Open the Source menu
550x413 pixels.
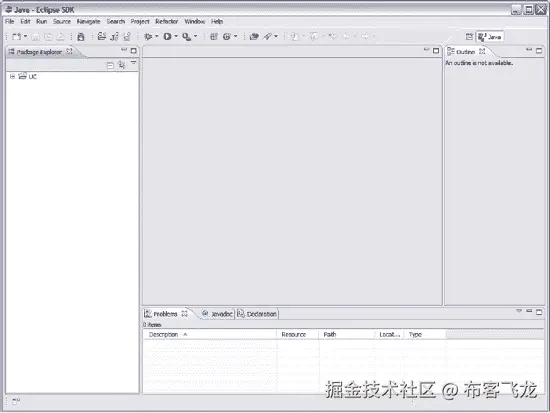[x=62, y=21]
